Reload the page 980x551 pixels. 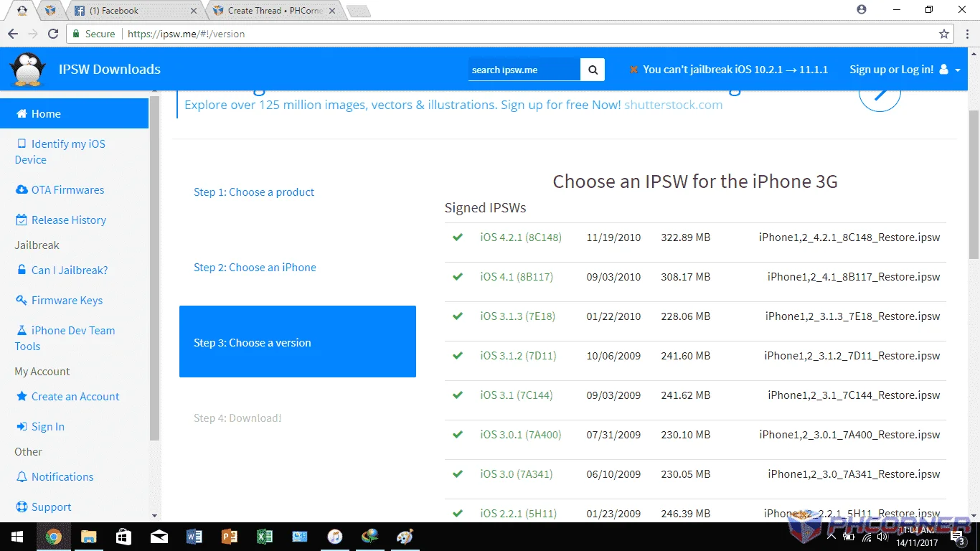53,34
